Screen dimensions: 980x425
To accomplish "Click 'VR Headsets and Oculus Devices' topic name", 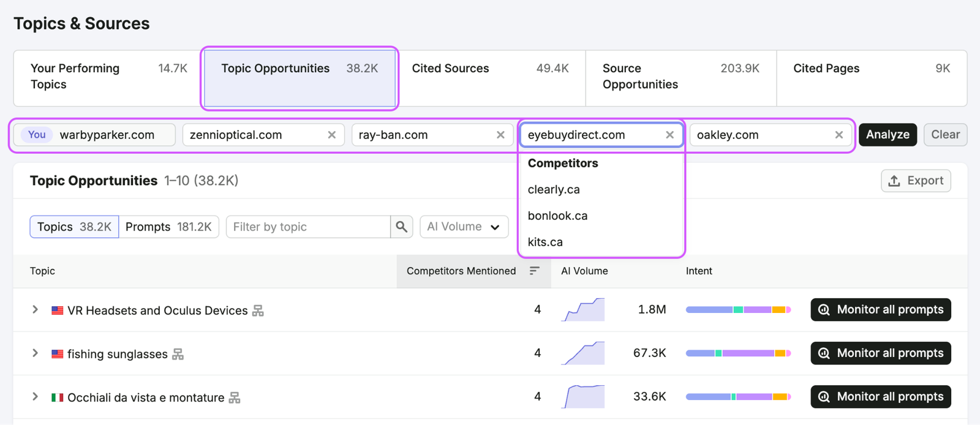I will click(x=157, y=310).
